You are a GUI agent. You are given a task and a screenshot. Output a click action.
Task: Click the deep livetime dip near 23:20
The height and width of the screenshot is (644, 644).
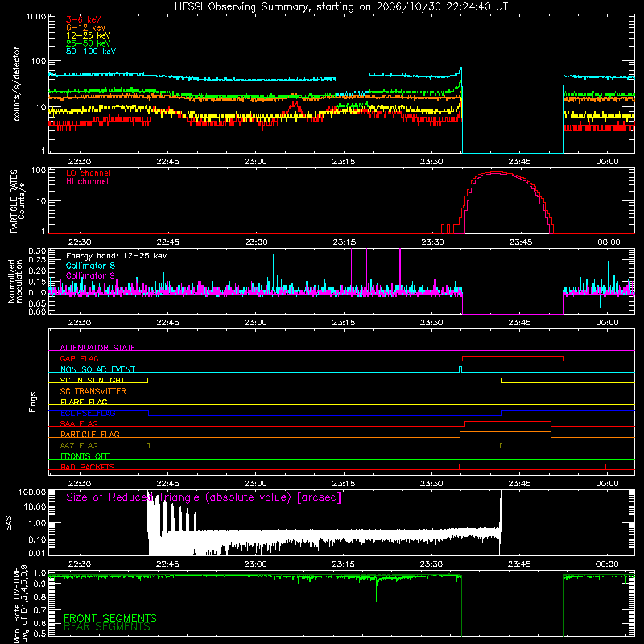tap(376, 590)
